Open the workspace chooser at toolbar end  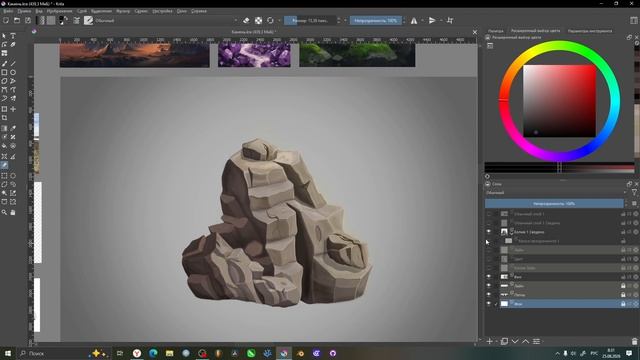point(634,20)
